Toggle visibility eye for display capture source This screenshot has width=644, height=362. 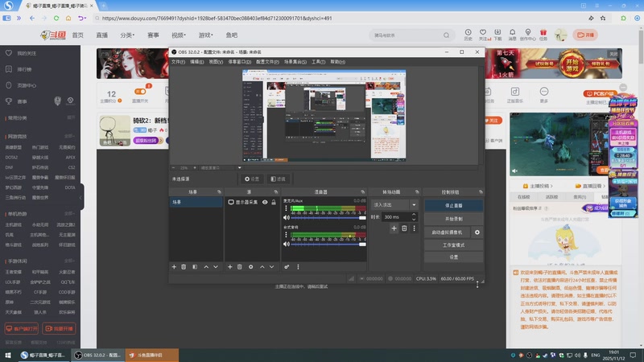[x=265, y=203]
